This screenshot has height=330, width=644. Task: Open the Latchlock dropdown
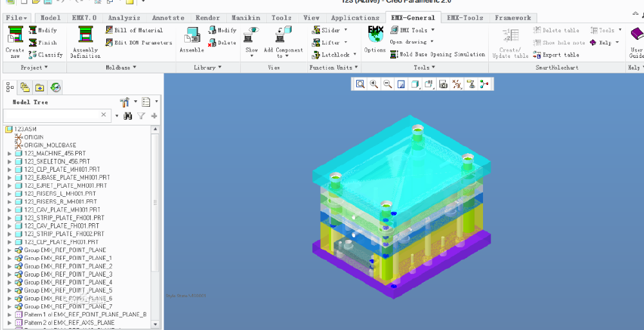[x=334, y=55]
